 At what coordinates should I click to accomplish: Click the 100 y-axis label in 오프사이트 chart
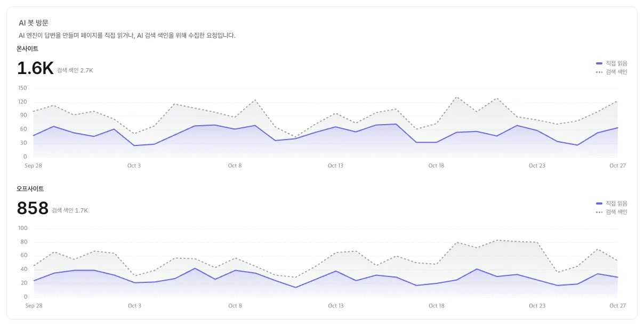click(22, 228)
